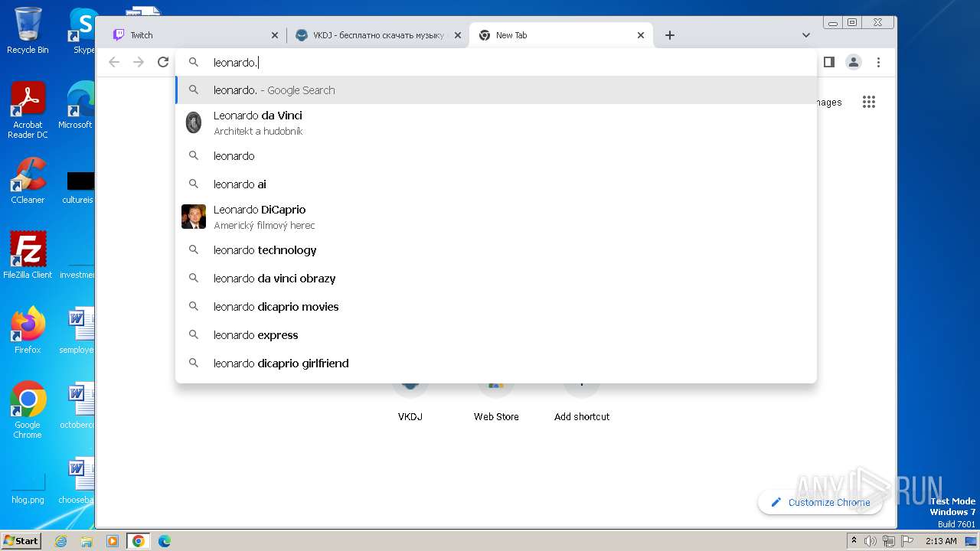This screenshot has width=980, height=551.
Task: Click the Customize Chrome button
Action: (820, 502)
